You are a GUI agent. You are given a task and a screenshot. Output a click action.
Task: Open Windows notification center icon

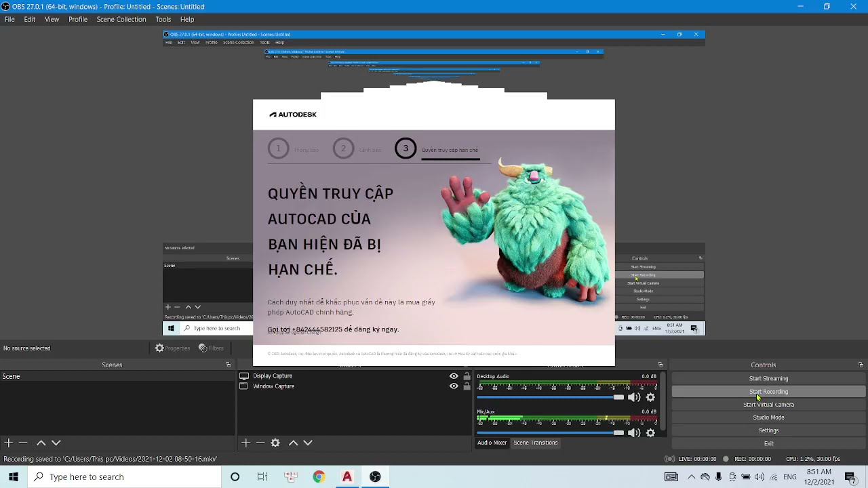point(850,476)
